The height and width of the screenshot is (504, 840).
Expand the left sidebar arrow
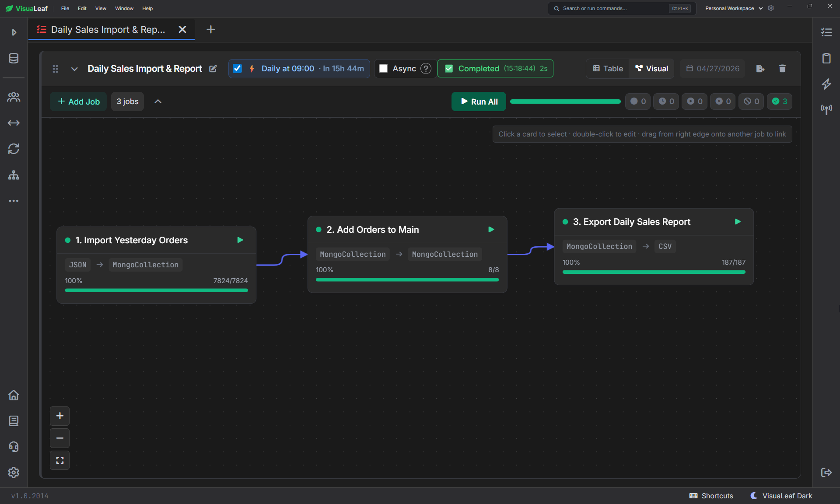[x=14, y=32]
